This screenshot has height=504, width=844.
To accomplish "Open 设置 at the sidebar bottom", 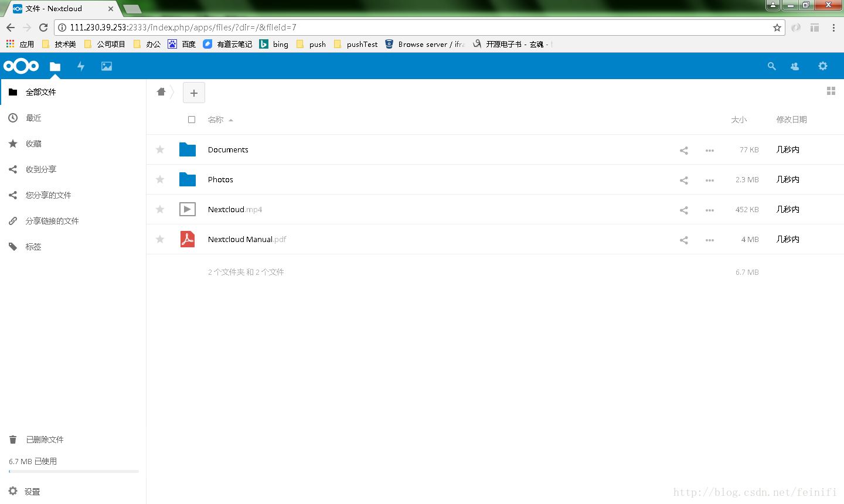I will tap(32, 491).
